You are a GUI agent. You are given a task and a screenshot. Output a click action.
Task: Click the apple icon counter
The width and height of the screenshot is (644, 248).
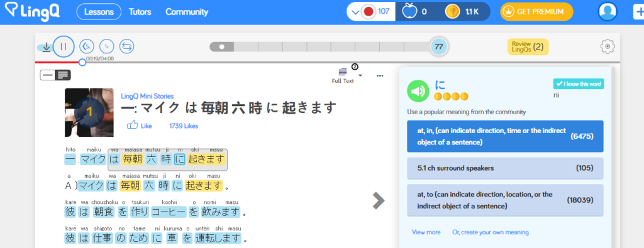(414, 11)
